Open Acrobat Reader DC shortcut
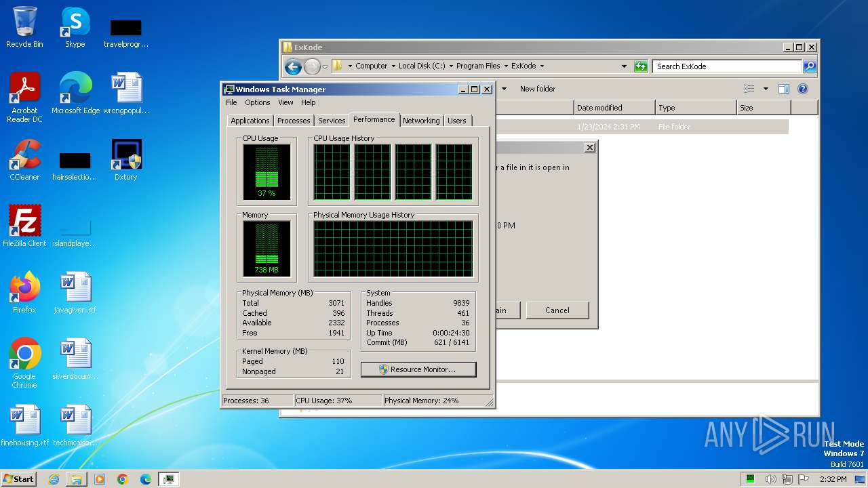 [24, 97]
